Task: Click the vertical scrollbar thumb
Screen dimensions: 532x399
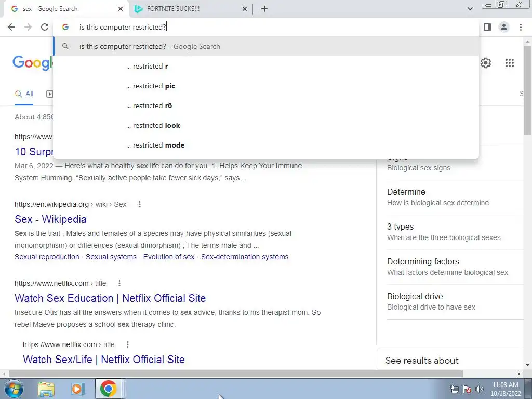Action: (527, 90)
